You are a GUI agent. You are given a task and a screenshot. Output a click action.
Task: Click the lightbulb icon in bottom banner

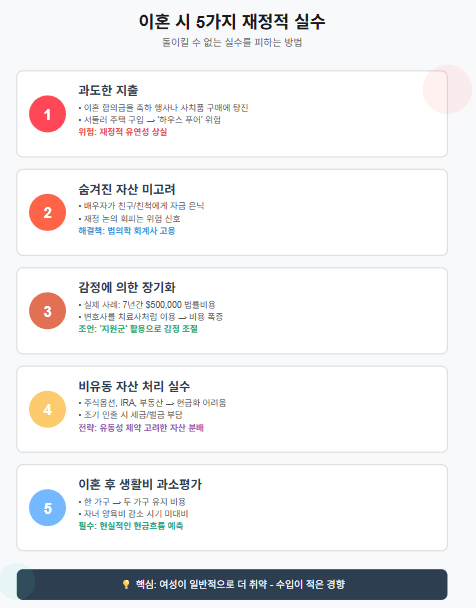[x=126, y=584]
